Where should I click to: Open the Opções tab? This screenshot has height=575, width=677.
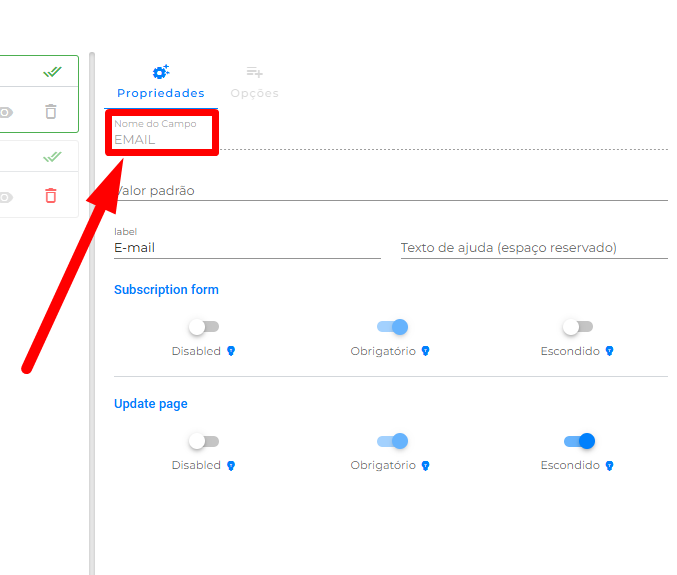click(254, 83)
